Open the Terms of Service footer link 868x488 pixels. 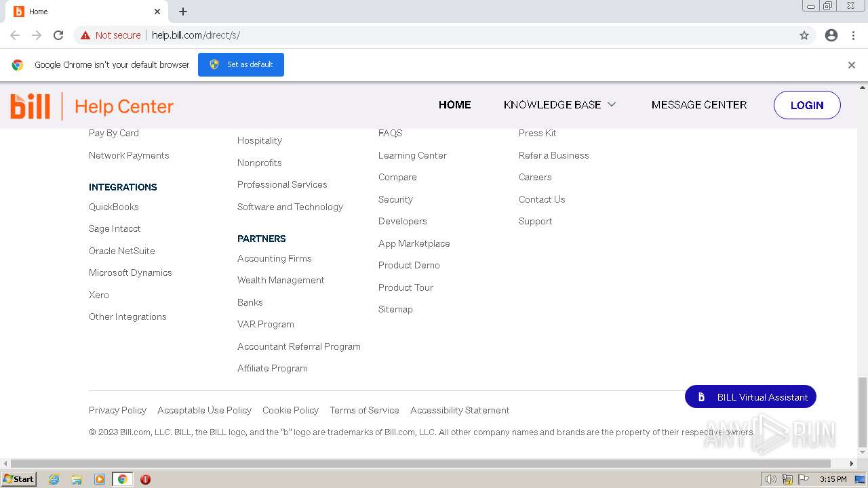click(x=364, y=410)
